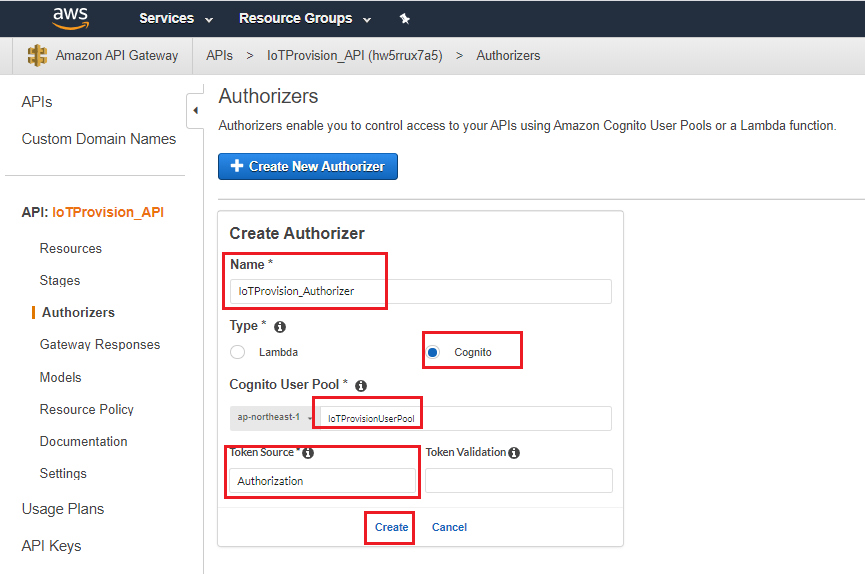
Task: Click the AWS logo home icon
Action: [x=71, y=18]
